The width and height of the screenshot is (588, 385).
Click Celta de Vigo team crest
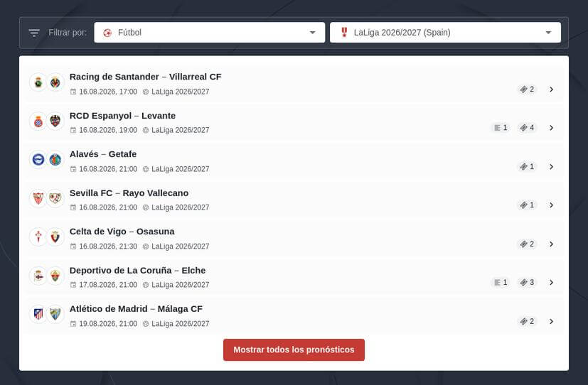click(38, 237)
